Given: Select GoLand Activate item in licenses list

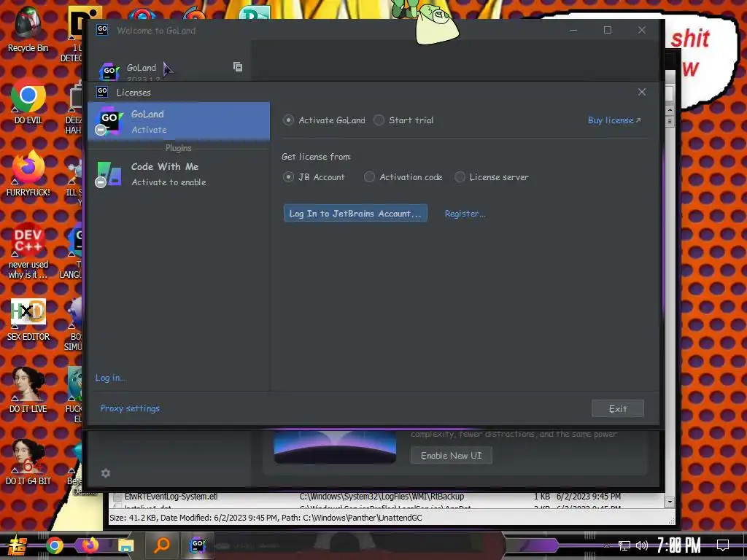Looking at the screenshot, I should click(179, 122).
